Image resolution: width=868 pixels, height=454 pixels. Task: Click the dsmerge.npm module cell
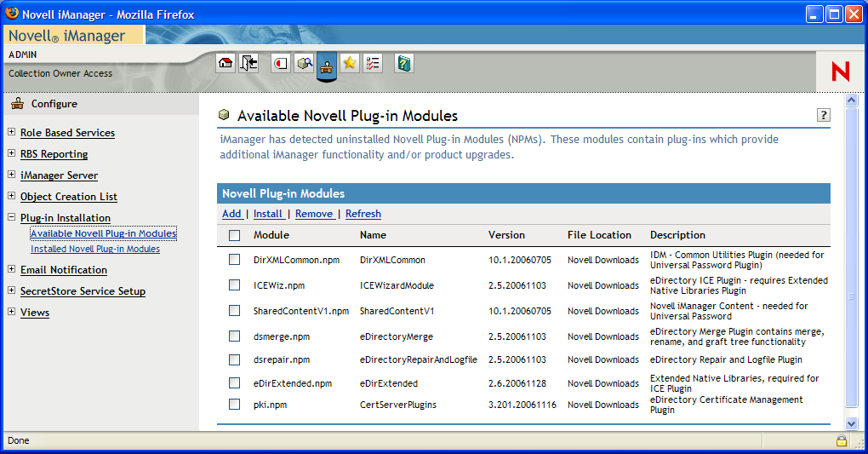click(x=282, y=336)
